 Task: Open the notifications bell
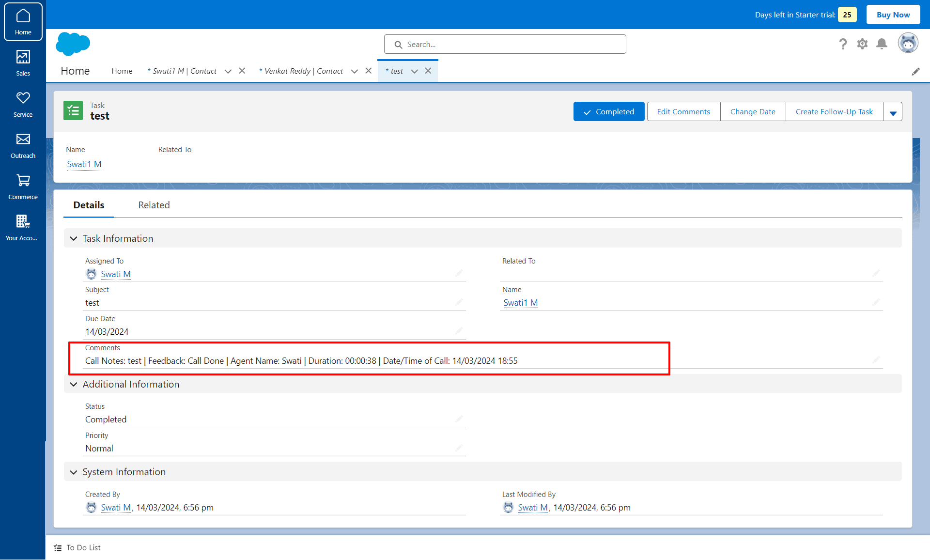tap(882, 44)
